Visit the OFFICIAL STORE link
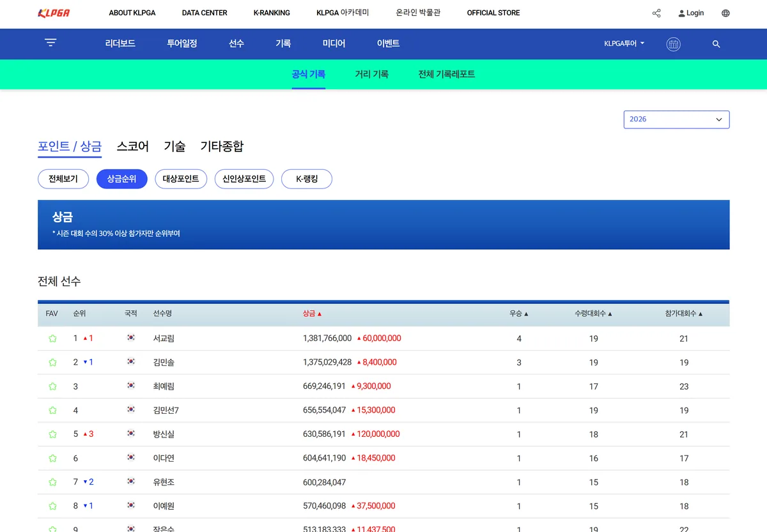The image size is (767, 532). click(x=493, y=13)
